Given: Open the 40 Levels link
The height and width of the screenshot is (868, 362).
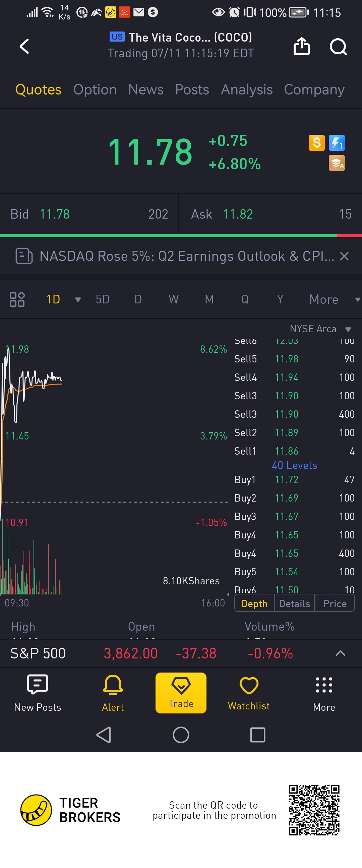Looking at the screenshot, I should 294,465.
